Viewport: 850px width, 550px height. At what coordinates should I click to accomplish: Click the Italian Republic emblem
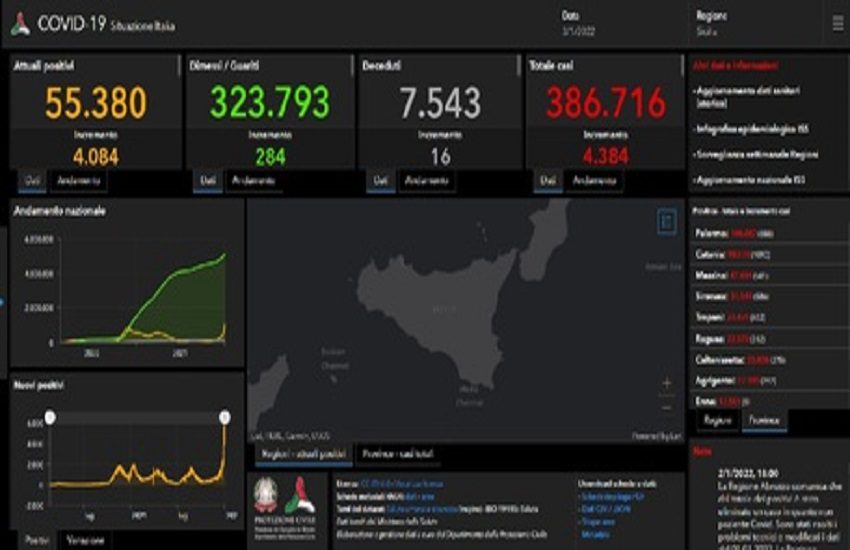(x=268, y=495)
